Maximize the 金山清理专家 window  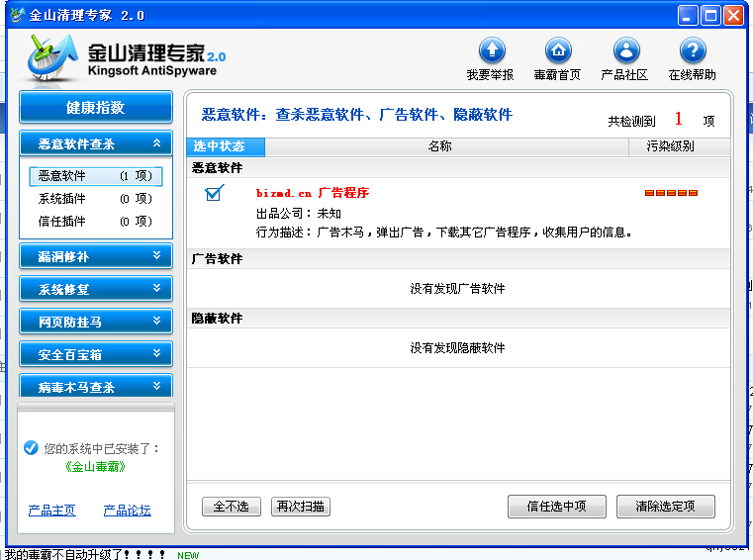710,16
